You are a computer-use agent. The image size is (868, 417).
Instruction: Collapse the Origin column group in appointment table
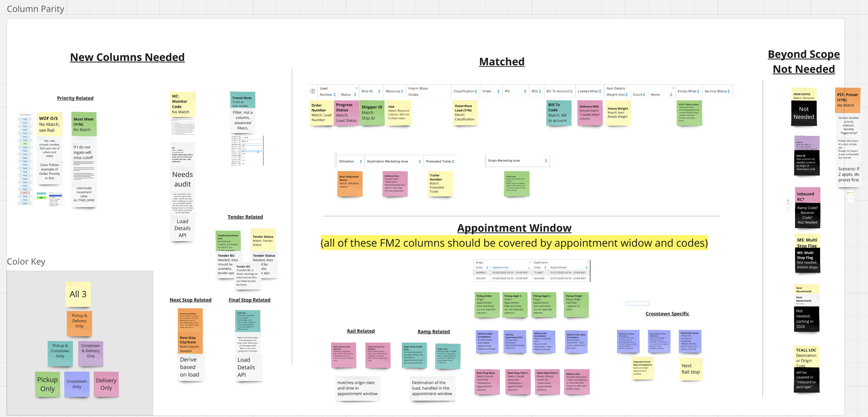530,262
